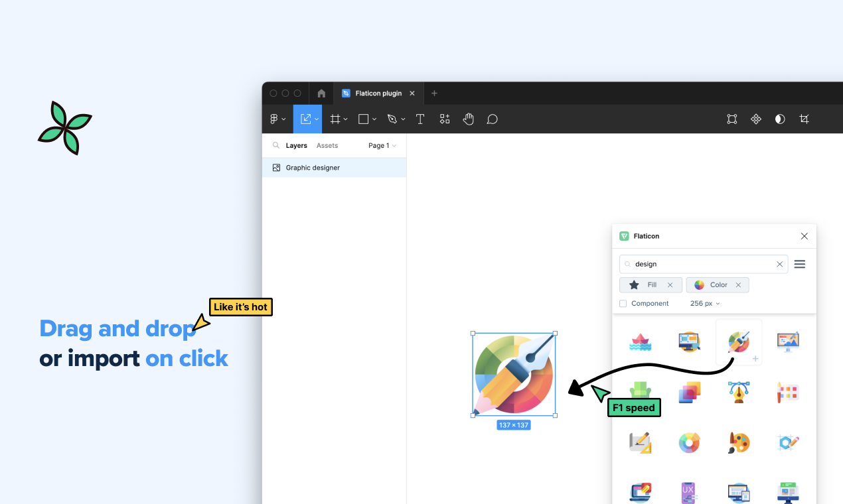Click the desktop image editor icon result
843x504 pixels.
coord(787,342)
